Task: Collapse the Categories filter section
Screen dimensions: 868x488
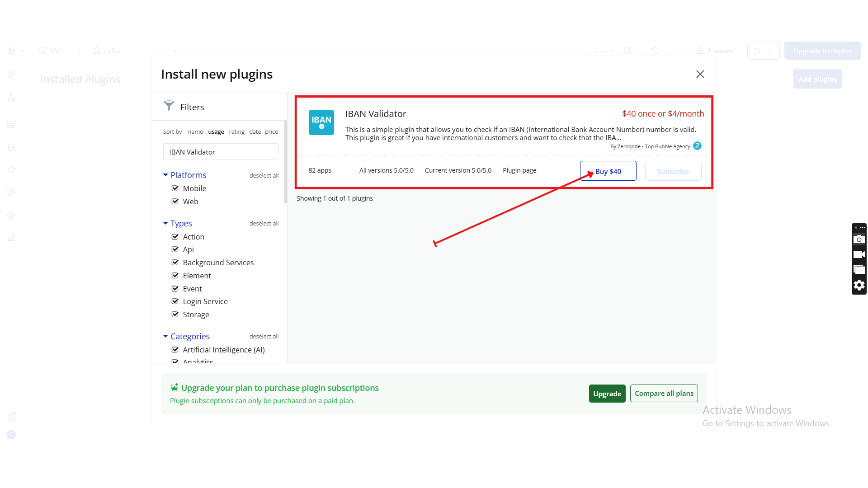Action: click(165, 336)
